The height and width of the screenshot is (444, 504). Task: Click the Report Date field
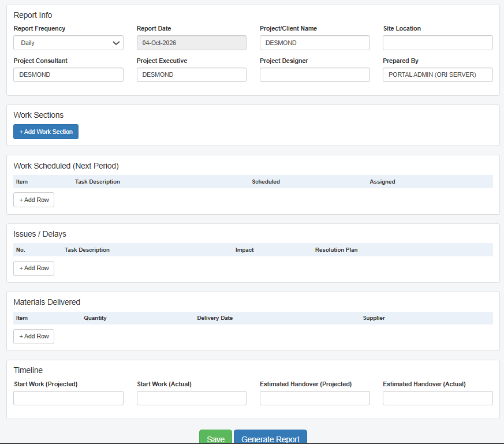click(x=192, y=43)
